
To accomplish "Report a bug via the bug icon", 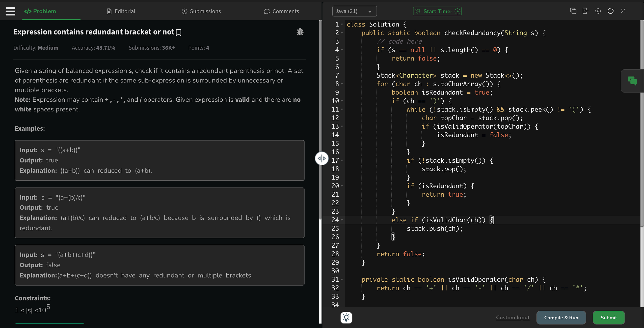I will (x=300, y=32).
